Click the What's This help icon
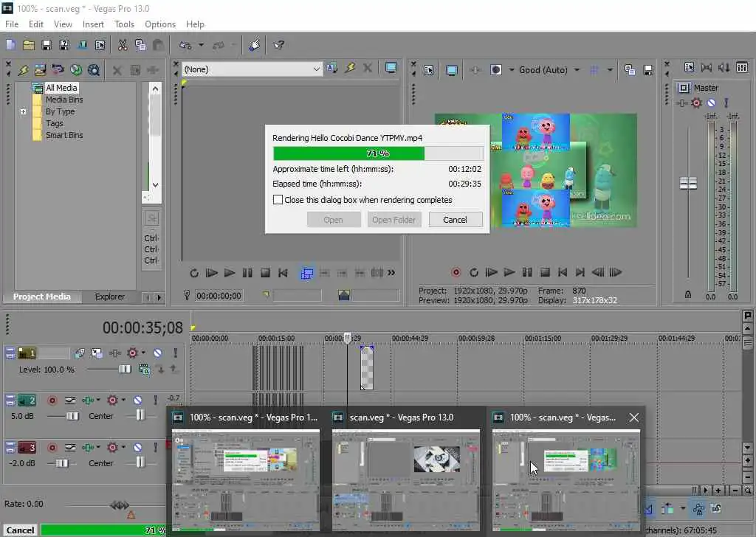This screenshot has width=756, height=537. [278, 45]
